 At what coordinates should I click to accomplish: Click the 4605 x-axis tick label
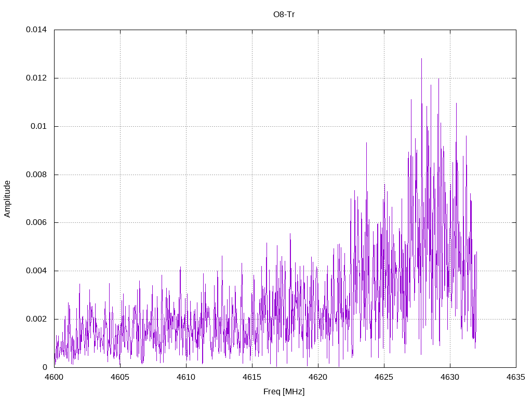pos(120,377)
